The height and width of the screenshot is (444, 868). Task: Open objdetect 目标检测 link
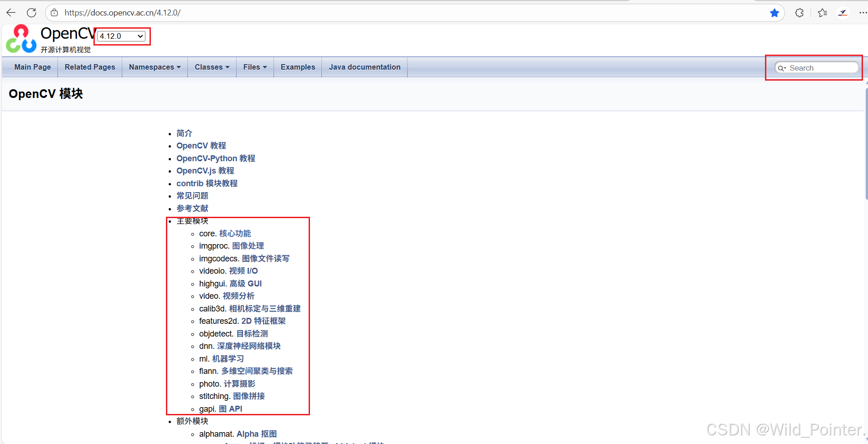click(252, 334)
